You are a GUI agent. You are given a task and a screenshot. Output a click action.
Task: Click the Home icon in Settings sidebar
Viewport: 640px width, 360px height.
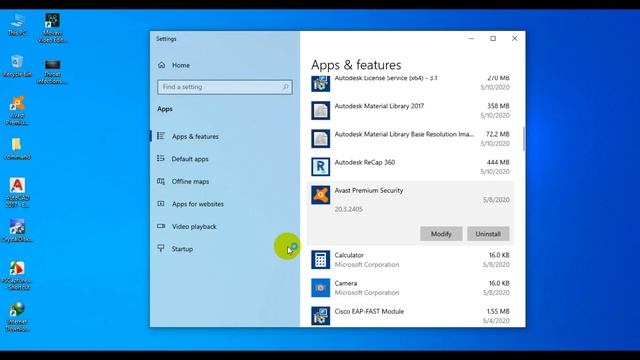pyautogui.click(x=162, y=65)
